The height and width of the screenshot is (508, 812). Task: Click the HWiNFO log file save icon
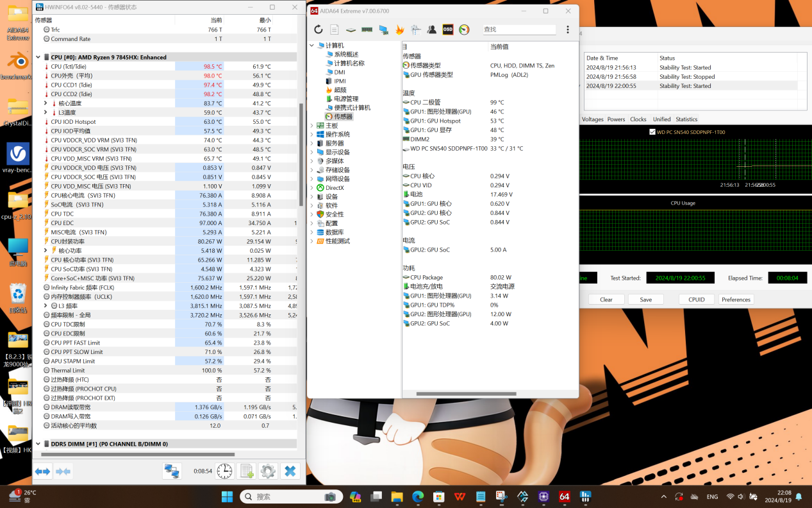247,471
